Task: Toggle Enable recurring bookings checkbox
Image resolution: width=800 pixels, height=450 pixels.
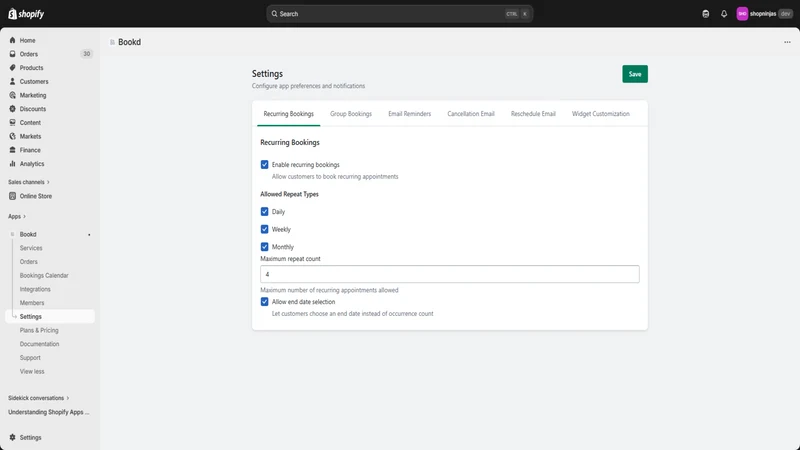Action: (x=264, y=165)
